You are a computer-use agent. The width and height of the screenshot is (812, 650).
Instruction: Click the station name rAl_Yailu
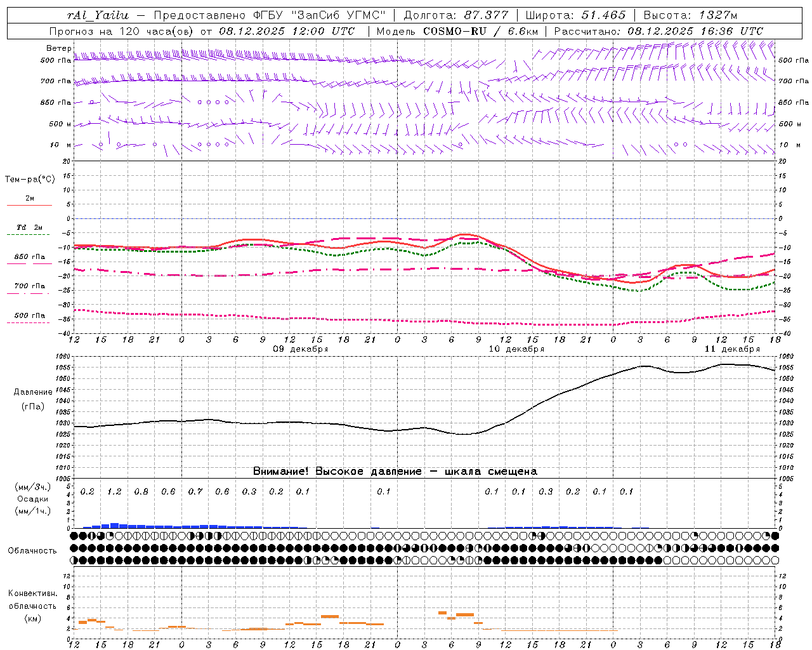click(98, 15)
